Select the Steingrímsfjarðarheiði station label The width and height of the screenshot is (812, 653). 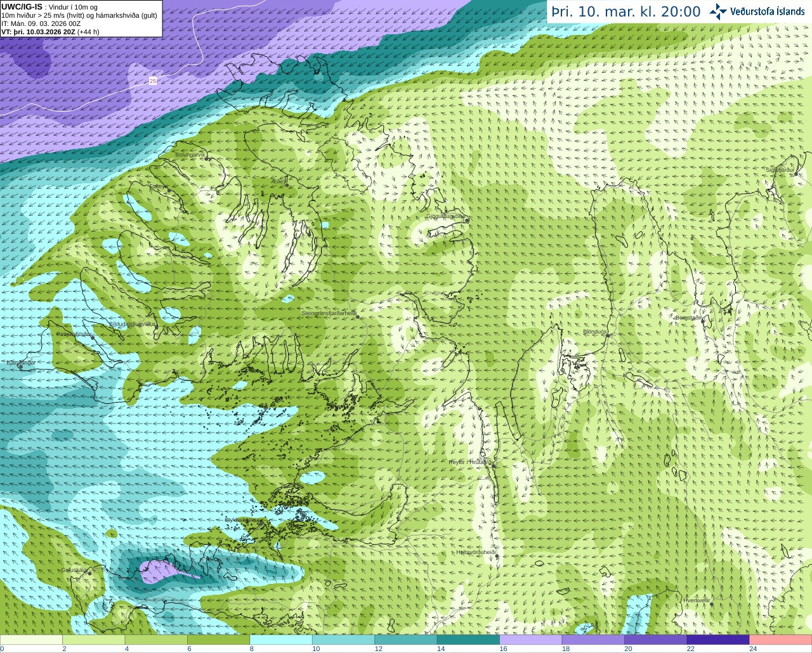click(328, 313)
